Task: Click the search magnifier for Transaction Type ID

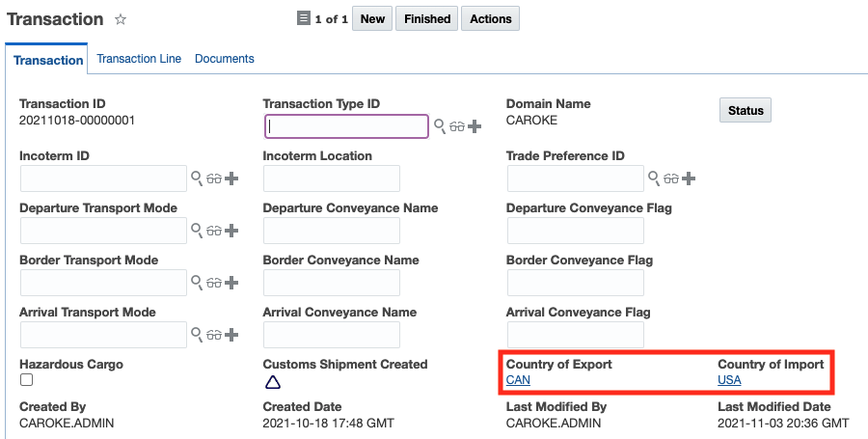Action: pos(439,126)
